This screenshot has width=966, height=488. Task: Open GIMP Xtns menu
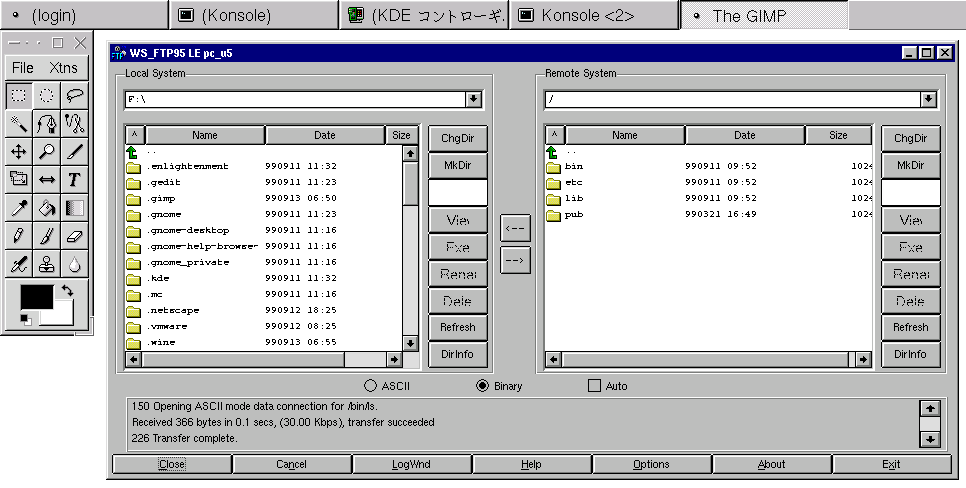[63, 68]
